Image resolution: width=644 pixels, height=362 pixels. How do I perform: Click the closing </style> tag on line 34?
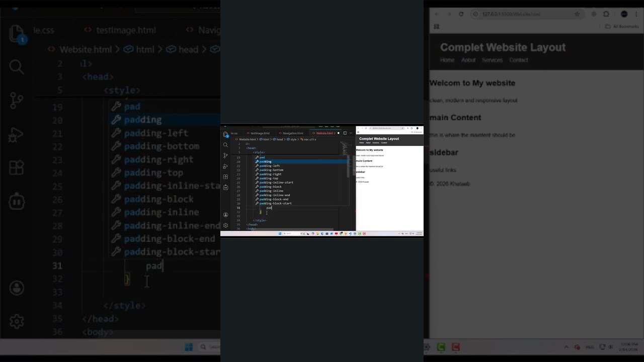tap(260, 220)
